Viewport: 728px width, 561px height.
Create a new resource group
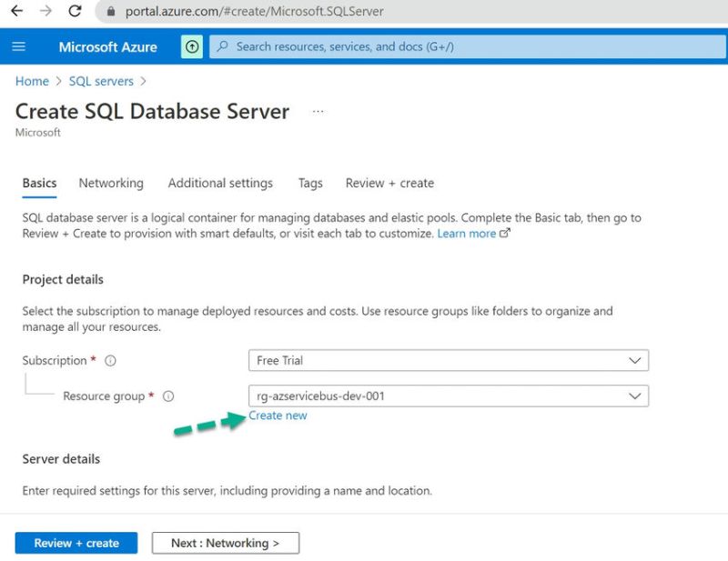(x=278, y=416)
